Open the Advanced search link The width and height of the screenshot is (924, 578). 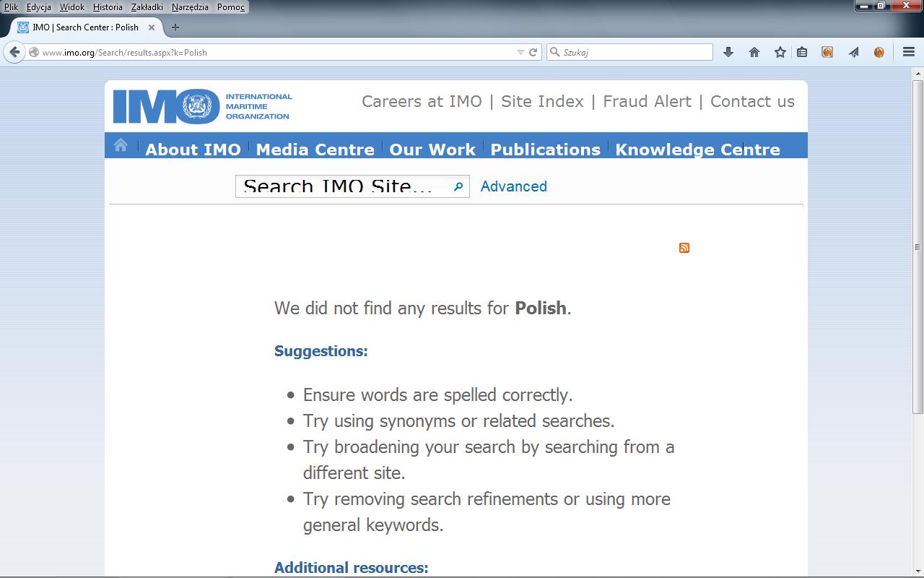click(x=513, y=186)
